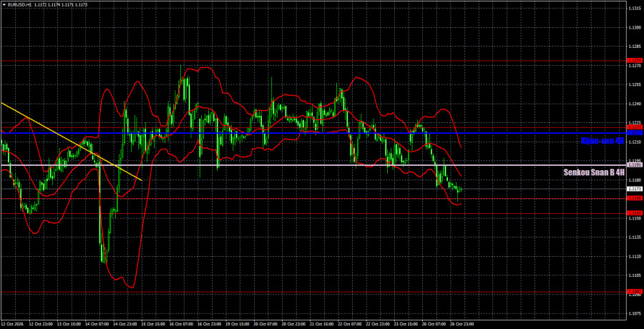Click the 15 Oct 15:00 time label
This screenshot has height=329, width=644.
pos(153,324)
